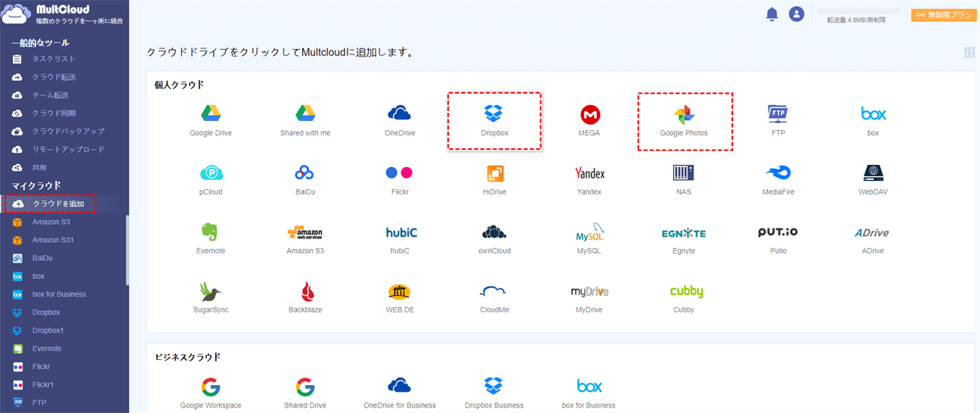Image resolution: width=980 pixels, height=413 pixels.
Task: Add Google Drive cloud
Action: click(x=211, y=120)
